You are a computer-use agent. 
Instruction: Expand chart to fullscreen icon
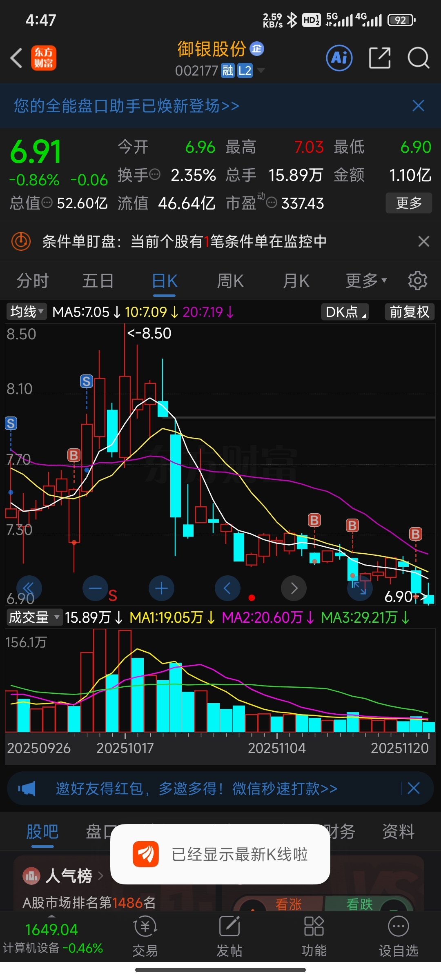tap(360, 588)
